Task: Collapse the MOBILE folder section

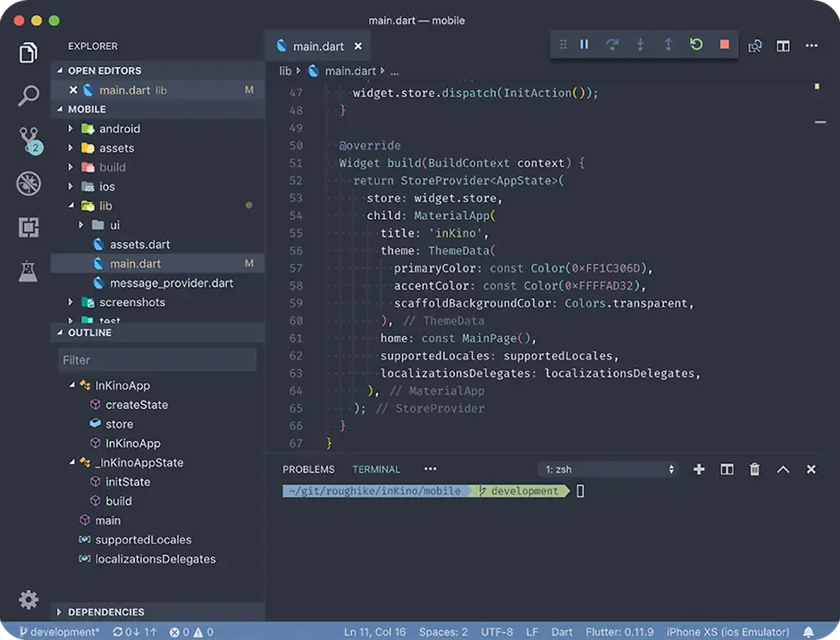Action: click(60, 109)
